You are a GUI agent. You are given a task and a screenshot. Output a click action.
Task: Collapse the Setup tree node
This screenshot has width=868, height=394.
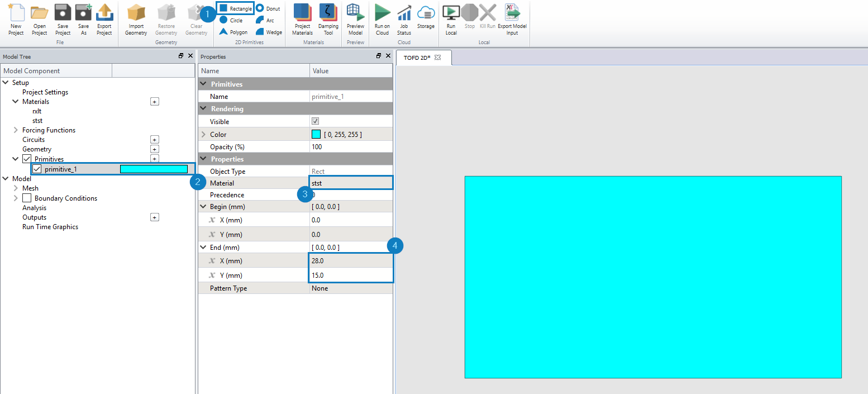coord(6,83)
